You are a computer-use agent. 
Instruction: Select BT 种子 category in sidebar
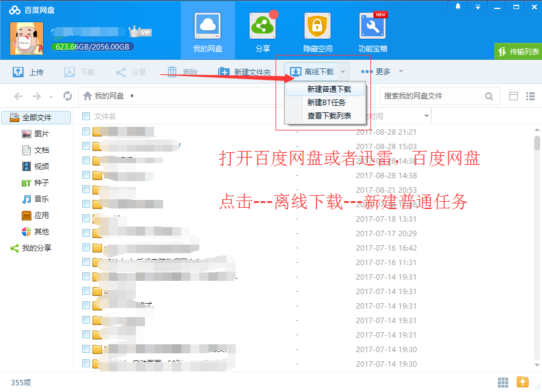pos(36,182)
